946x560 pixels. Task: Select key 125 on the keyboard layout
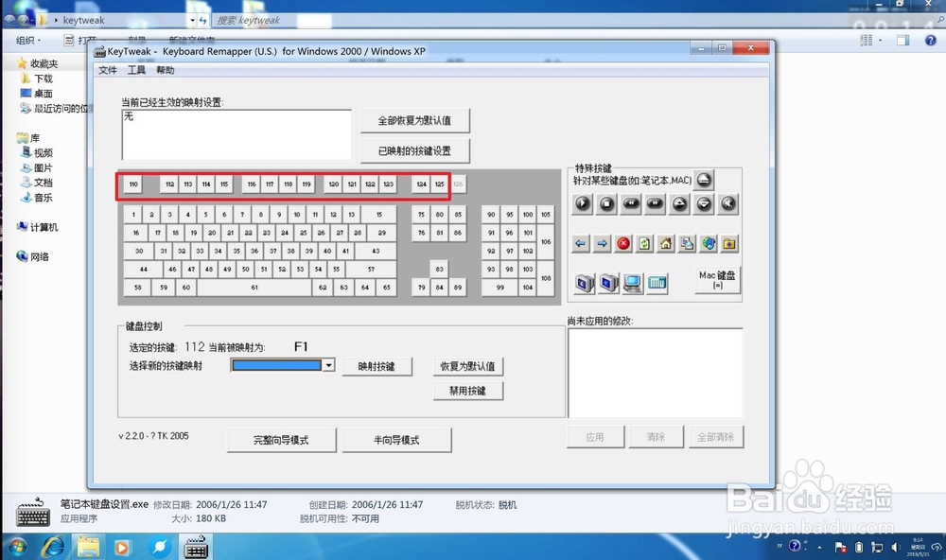click(439, 184)
